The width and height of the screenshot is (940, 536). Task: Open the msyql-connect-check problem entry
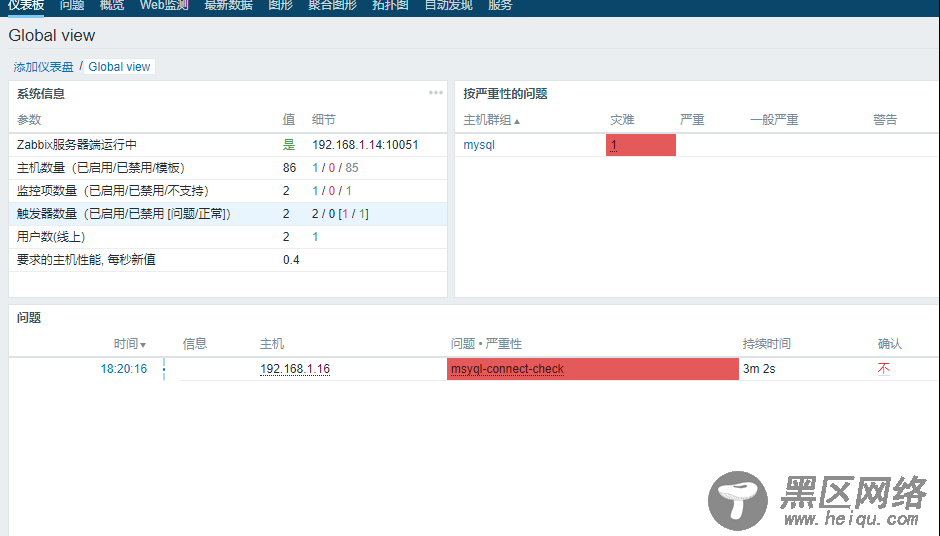pyautogui.click(x=507, y=369)
